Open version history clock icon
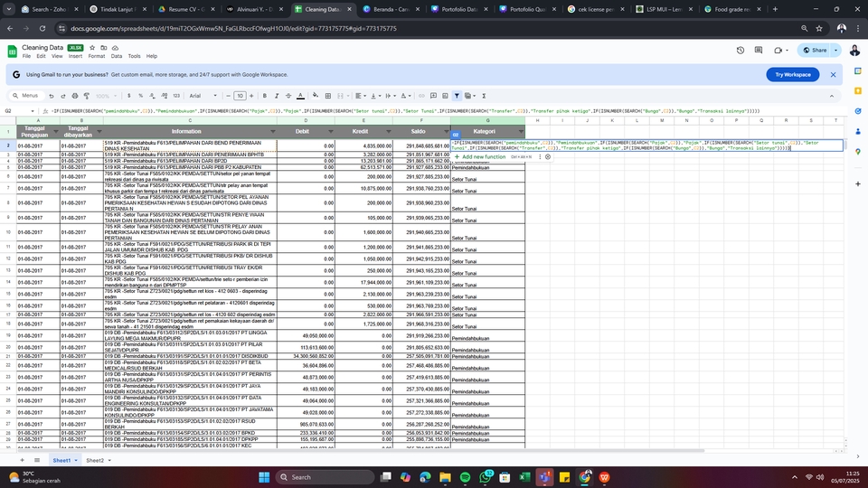Screen dimensions: 868x488 coord(741,51)
